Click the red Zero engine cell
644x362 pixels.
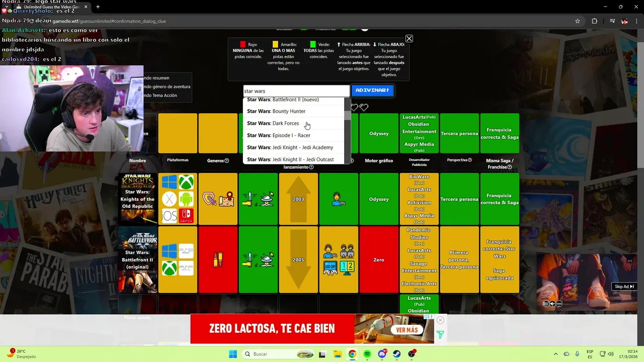(x=379, y=259)
